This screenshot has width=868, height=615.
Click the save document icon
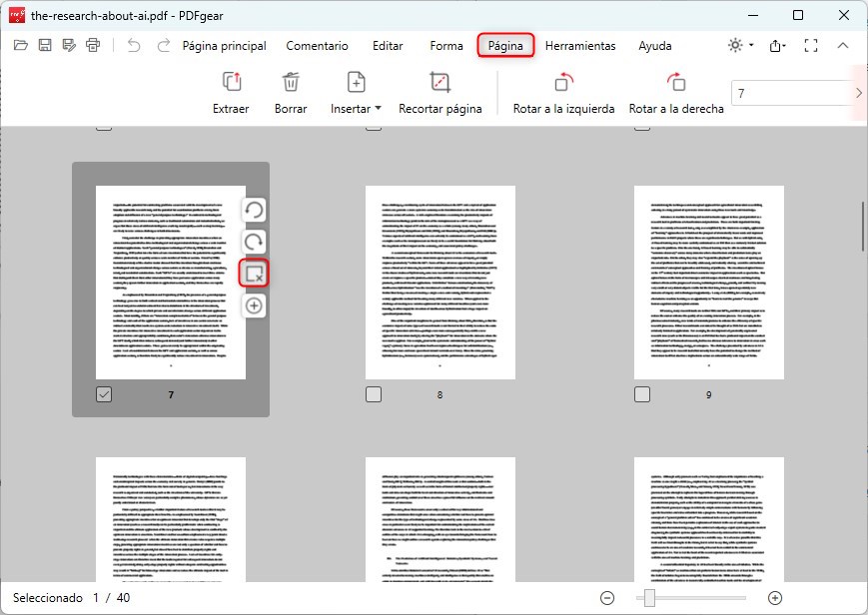(44, 45)
